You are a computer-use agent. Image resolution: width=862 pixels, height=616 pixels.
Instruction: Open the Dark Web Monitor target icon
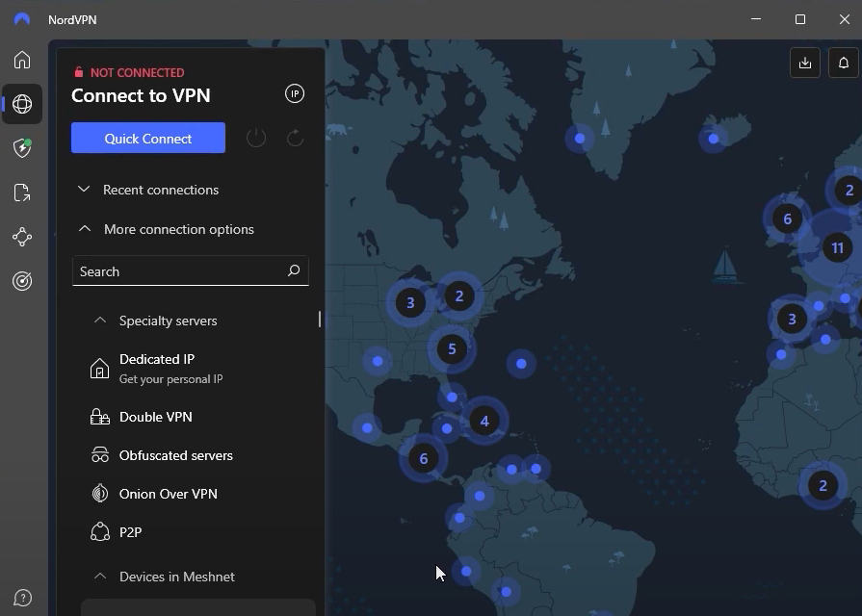coord(22,281)
